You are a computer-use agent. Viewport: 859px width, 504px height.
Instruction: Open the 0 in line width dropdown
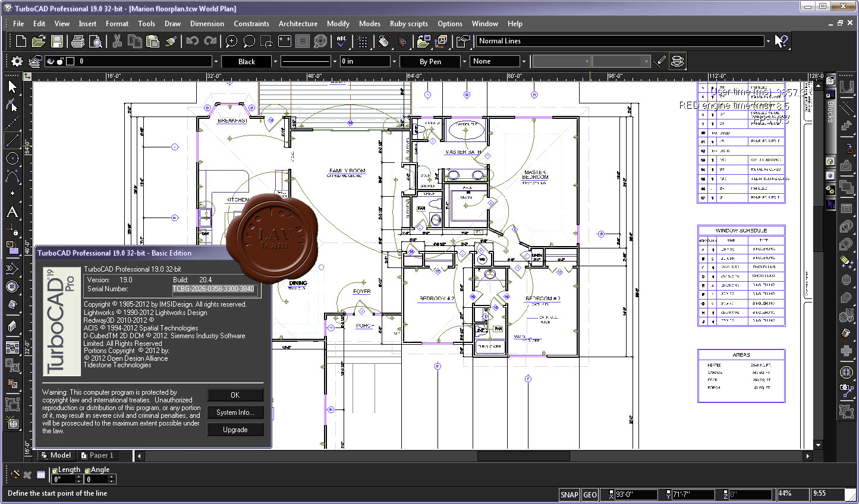[394, 61]
